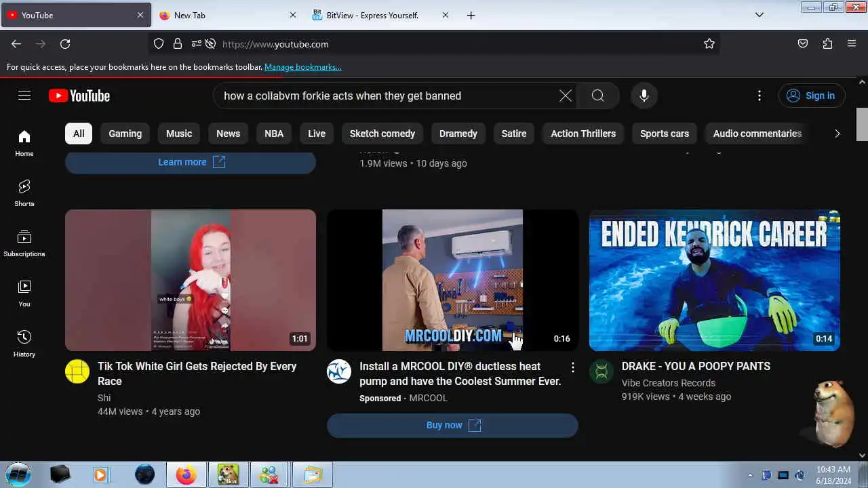868x488 pixels.
Task: Go back with the browser back arrow
Action: 16,43
